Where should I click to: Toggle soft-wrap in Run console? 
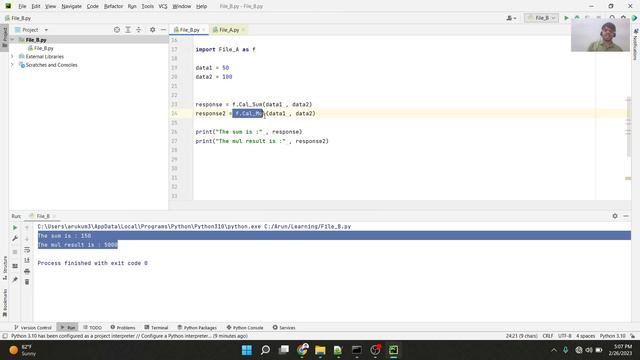[x=27, y=249]
